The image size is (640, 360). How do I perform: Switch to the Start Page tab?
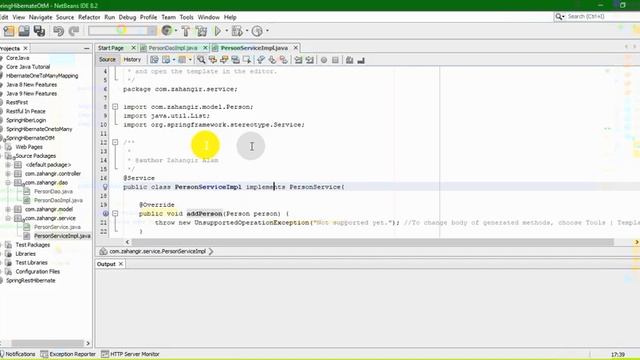[111, 48]
